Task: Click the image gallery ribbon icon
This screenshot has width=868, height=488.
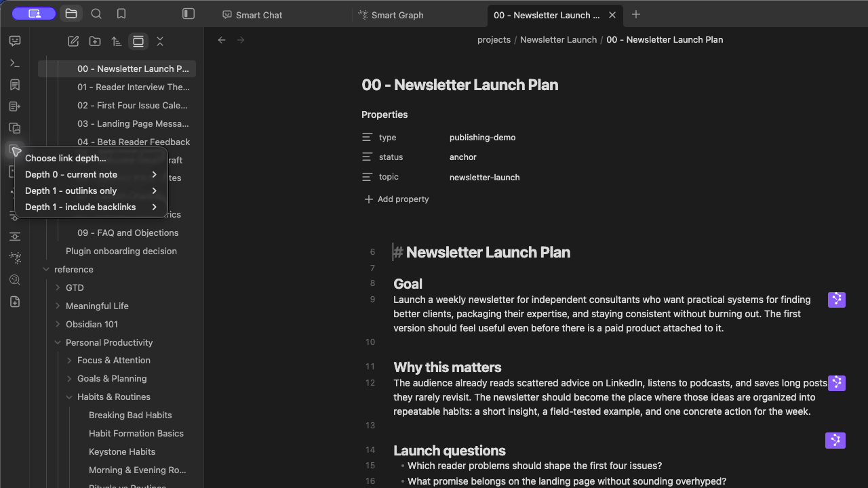Action: click(15, 128)
